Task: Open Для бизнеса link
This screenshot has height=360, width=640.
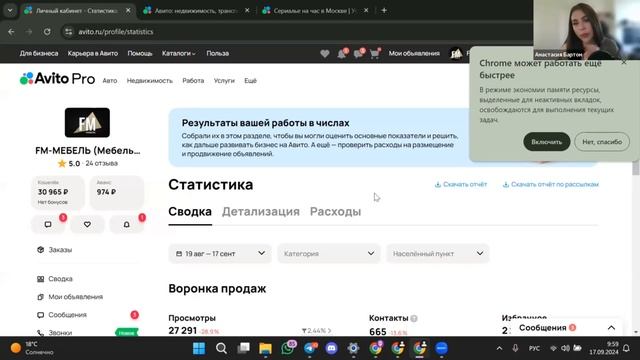Action: (39, 53)
